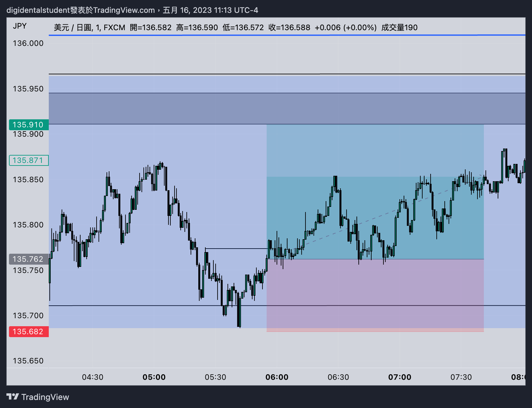Click the volume readout 成交量190
Image resolution: width=532 pixels, height=408 pixels.
point(399,28)
